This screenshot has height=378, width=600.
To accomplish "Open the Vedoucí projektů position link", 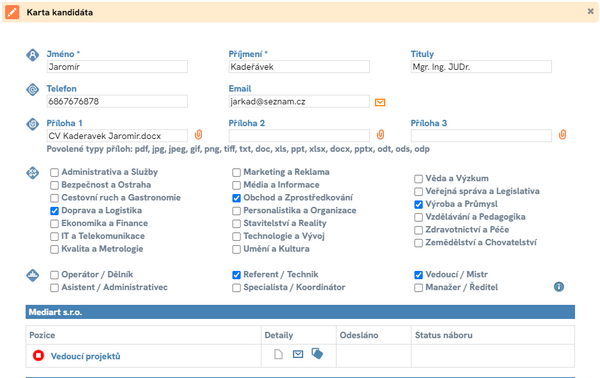I will tap(86, 356).
